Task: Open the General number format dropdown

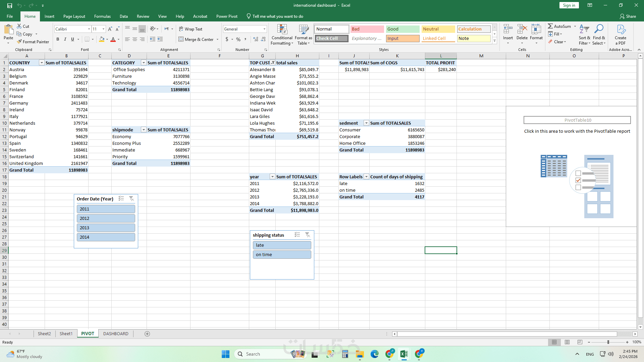Action: click(x=264, y=29)
